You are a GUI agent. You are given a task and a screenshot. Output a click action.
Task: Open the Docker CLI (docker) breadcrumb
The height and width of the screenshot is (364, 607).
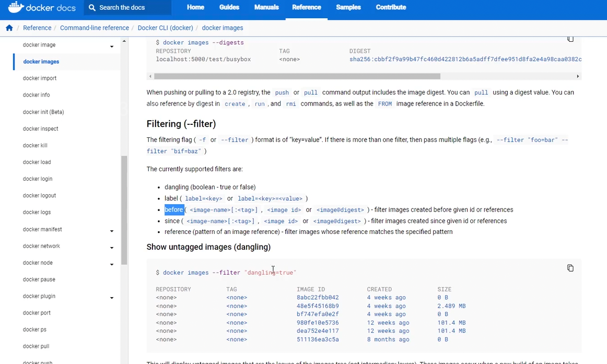point(165,28)
